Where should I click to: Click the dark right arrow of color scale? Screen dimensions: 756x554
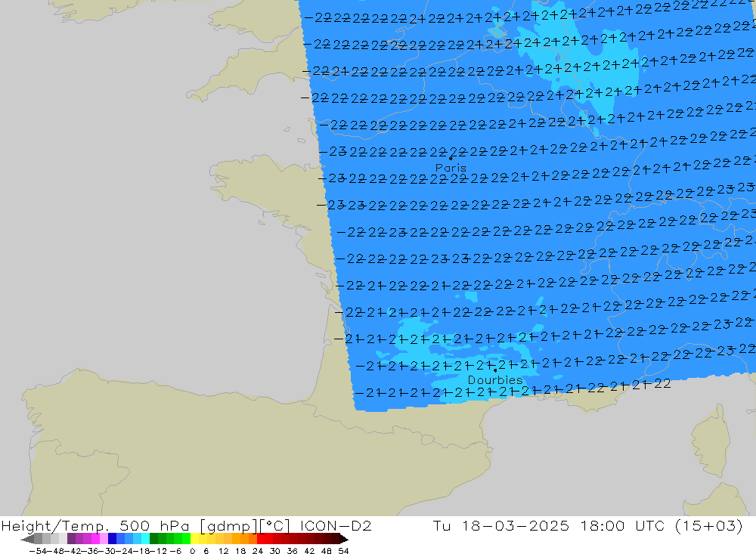pyautogui.click(x=344, y=539)
